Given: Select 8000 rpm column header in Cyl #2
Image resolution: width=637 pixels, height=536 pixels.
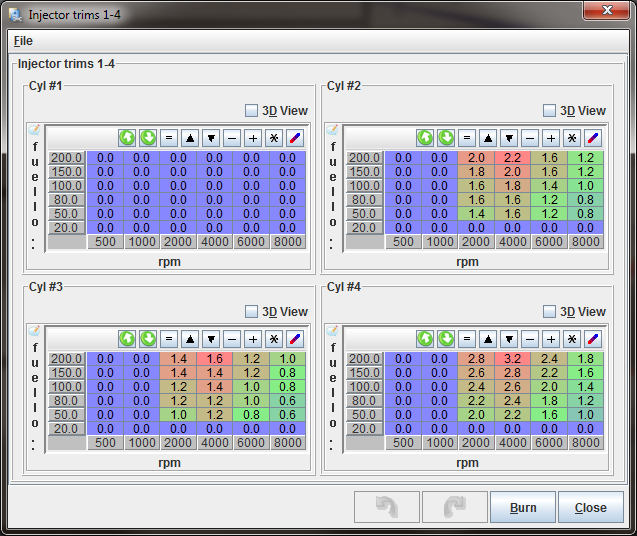Looking at the screenshot, I should [585, 242].
